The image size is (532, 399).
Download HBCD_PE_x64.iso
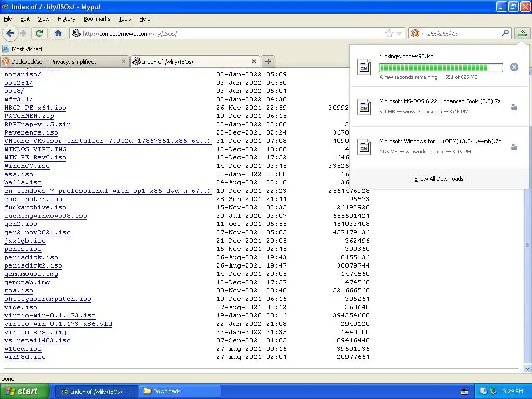(x=35, y=108)
